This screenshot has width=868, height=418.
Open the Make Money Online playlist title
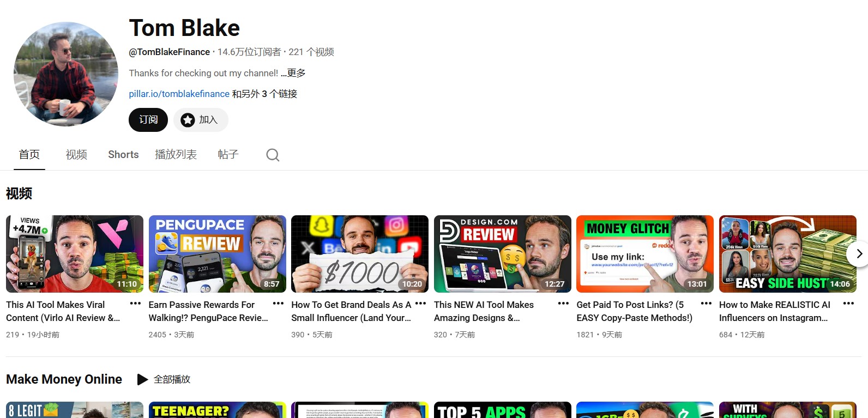(64, 379)
